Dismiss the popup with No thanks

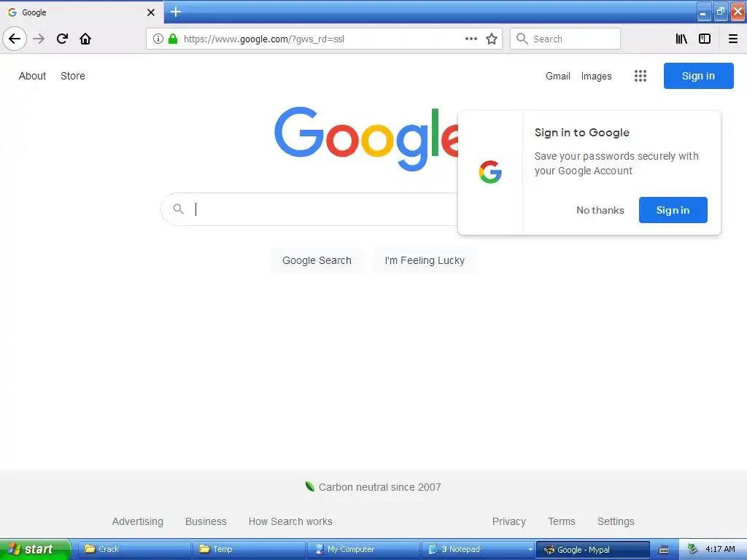[600, 210]
